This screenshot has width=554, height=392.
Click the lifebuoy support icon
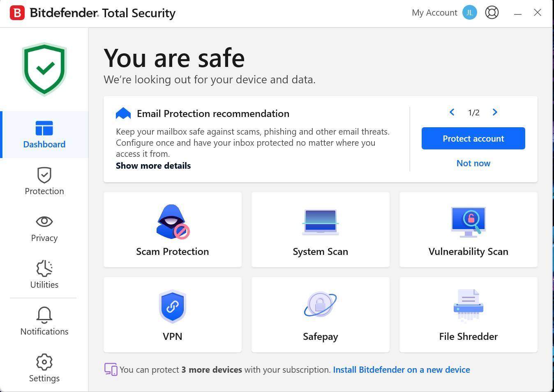point(492,13)
